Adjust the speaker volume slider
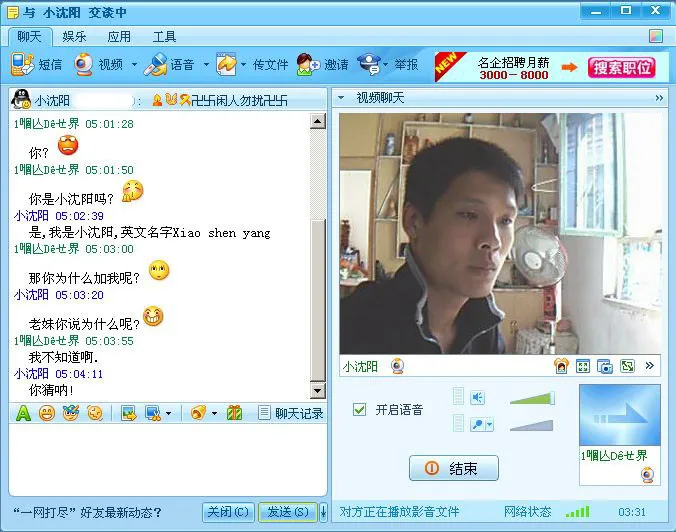The image size is (676, 532). pos(531,399)
